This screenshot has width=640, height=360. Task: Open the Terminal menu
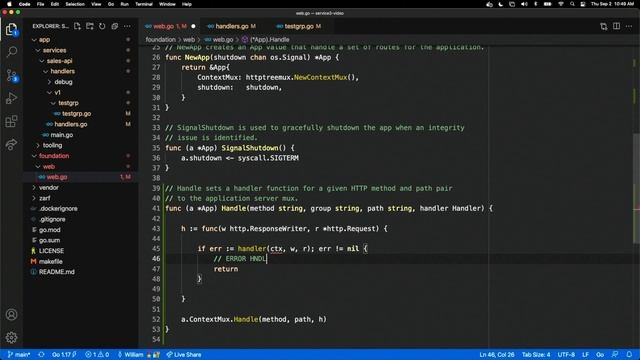(x=144, y=4)
